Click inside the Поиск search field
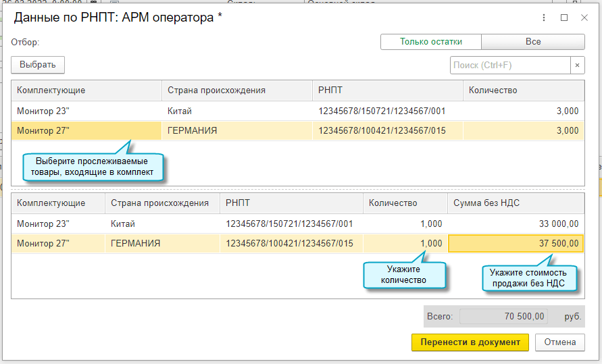 click(x=510, y=65)
